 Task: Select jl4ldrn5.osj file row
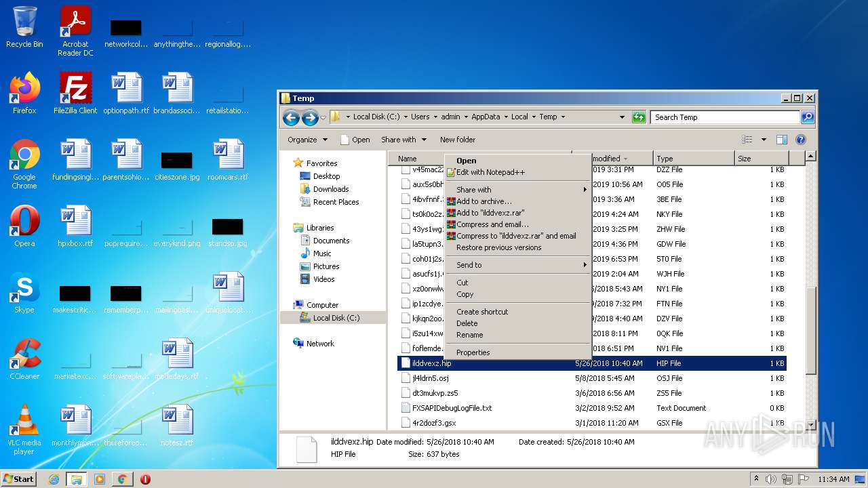coord(591,378)
